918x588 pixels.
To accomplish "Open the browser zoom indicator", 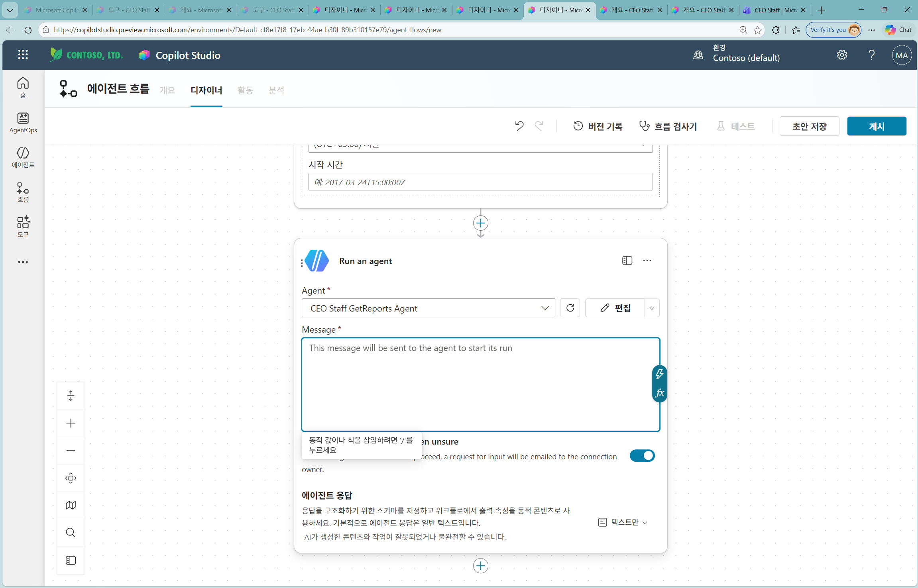I will (743, 30).
